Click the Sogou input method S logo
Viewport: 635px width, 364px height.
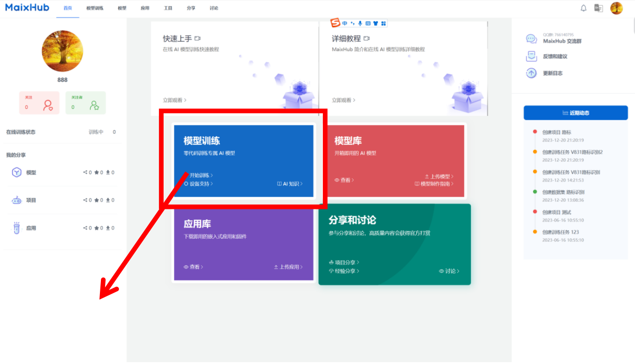tap(335, 23)
